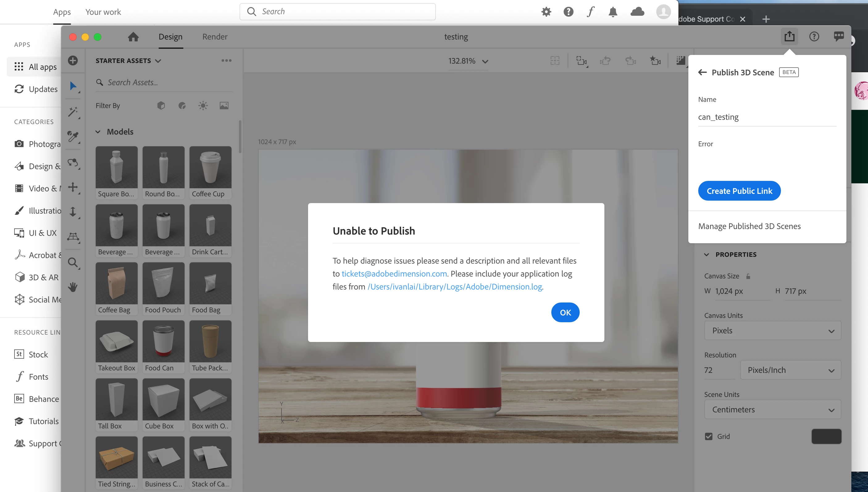Toggle the Grid checkbox
Viewport: 868px width, 492px height.
708,436
